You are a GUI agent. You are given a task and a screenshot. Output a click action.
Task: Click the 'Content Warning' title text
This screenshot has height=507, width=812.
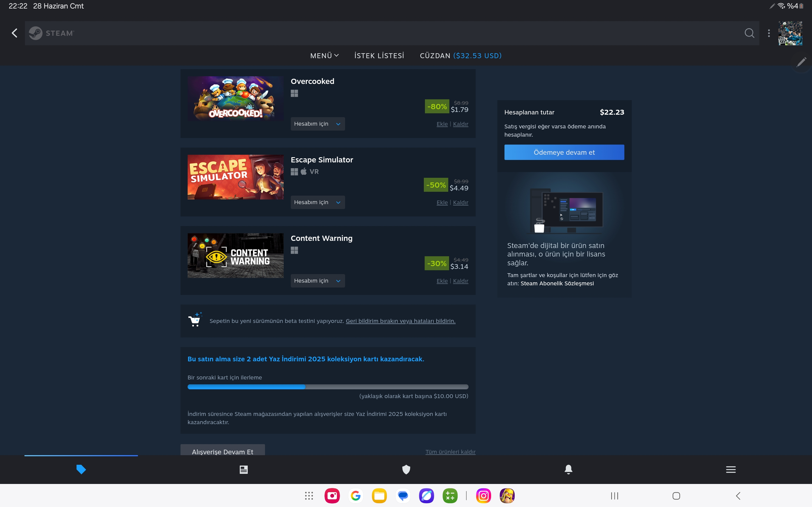point(321,238)
